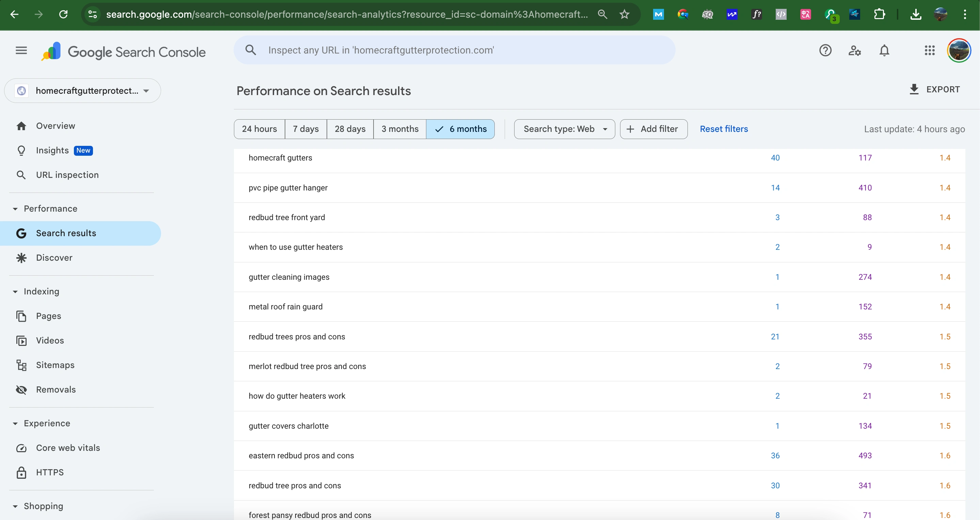The height and width of the screenshot is (520, 980).
Task: Open the URL inspection tool in sidebar
Action: [x=67, y=175]
